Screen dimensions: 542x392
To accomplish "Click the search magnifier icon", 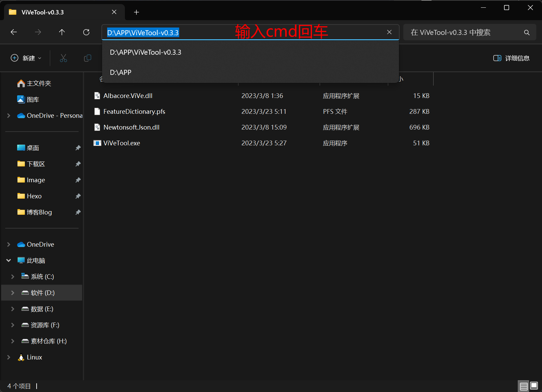I will point(527,33).
